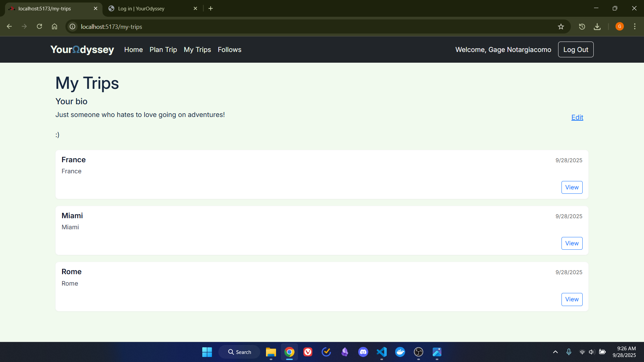This screenshot has height=362, width=644.
Task: Open Docker Desktop taskbar icon
Action: click(x=400, y=352)
